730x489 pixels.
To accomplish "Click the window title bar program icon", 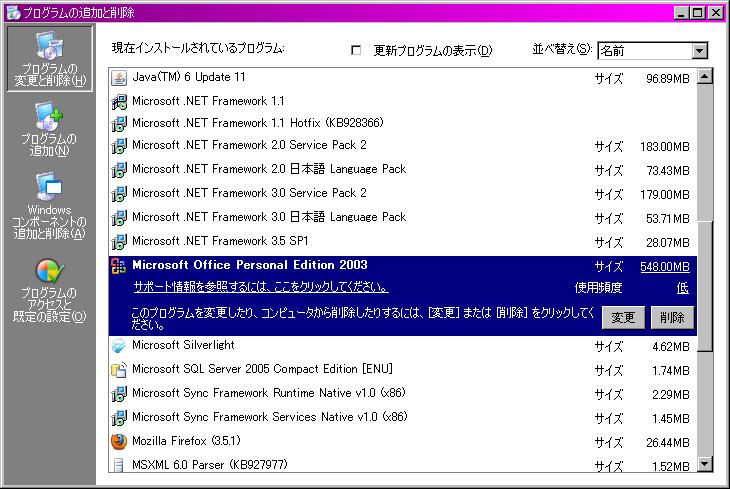I will 14,13.
